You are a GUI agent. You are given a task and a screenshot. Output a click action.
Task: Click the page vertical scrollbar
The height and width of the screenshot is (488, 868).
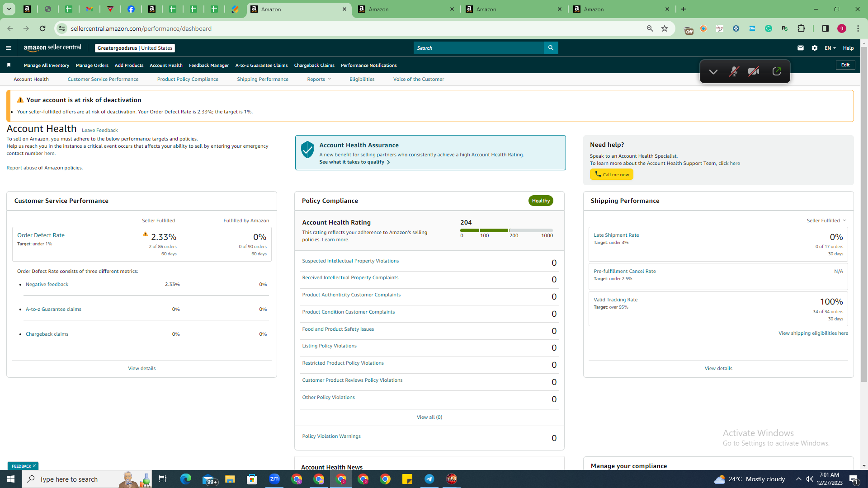(x=864, y=215)
